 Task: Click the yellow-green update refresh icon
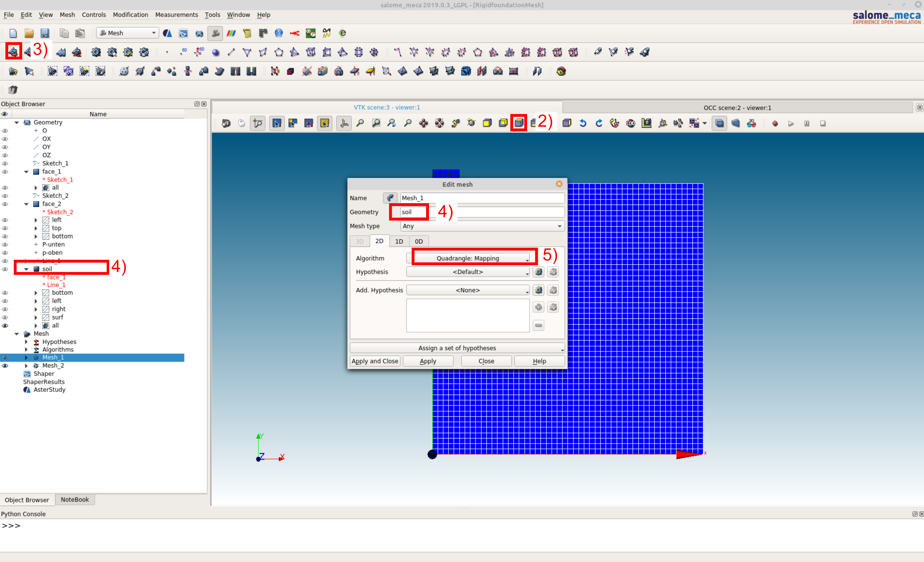coord(561,71)
